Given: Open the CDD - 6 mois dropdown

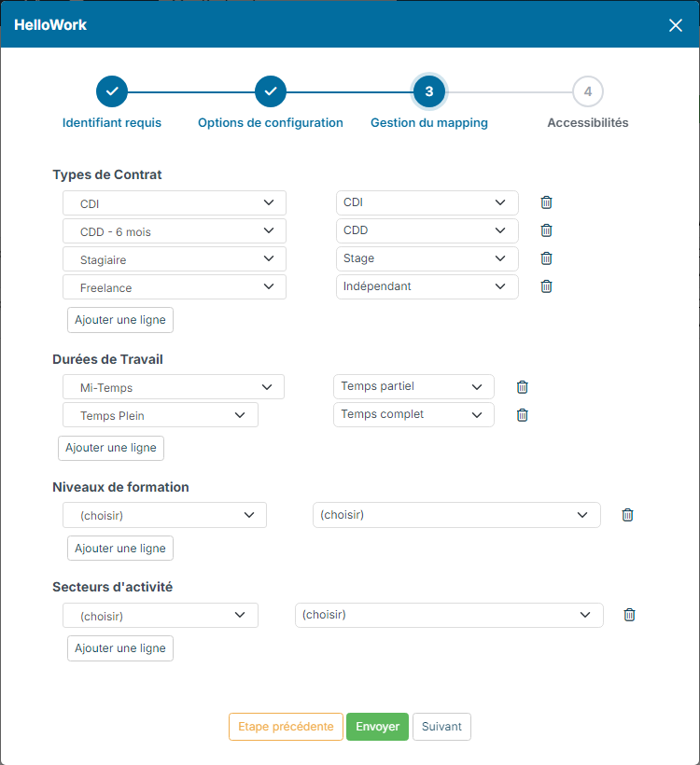Looking at the screenshot, I should [175, 230].
